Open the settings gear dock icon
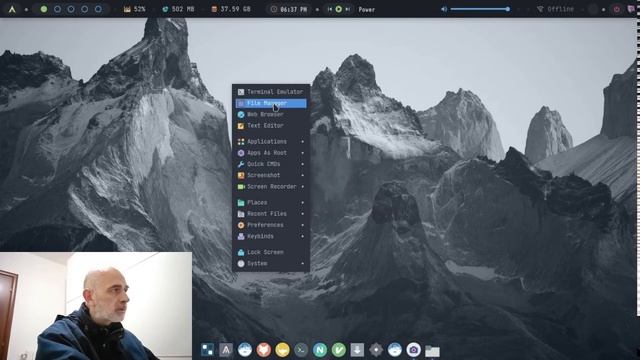The image size is (640, 360). click(x=376, y=349)
